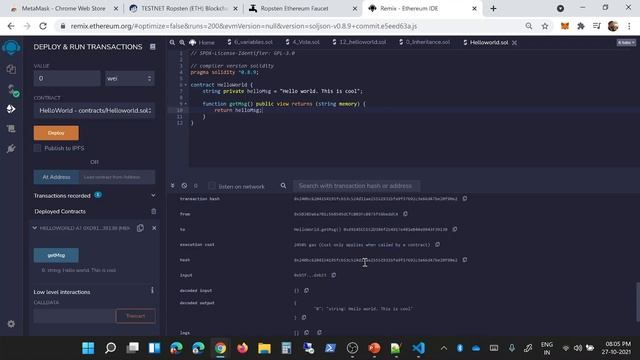Zoom out the editor font
This screenshot has width=640, height=360.
pyautogui.click(x=172, y=42)
